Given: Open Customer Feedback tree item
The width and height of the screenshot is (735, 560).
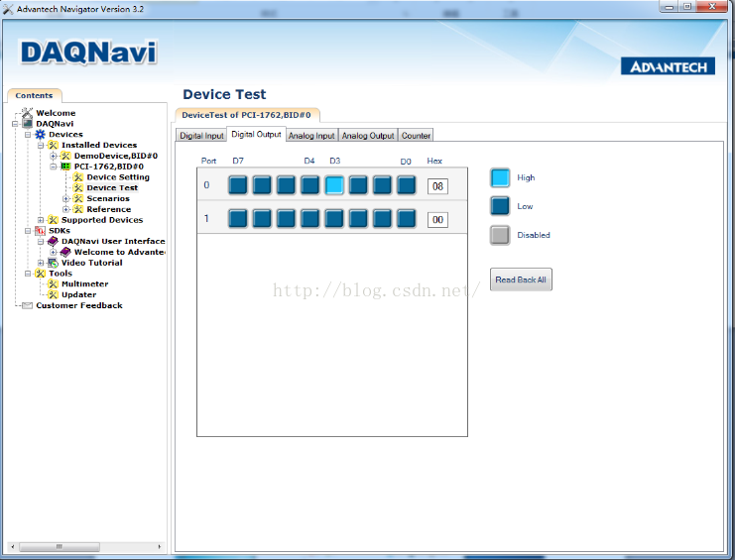Looking at the screenshot, I should coord(79,305).
